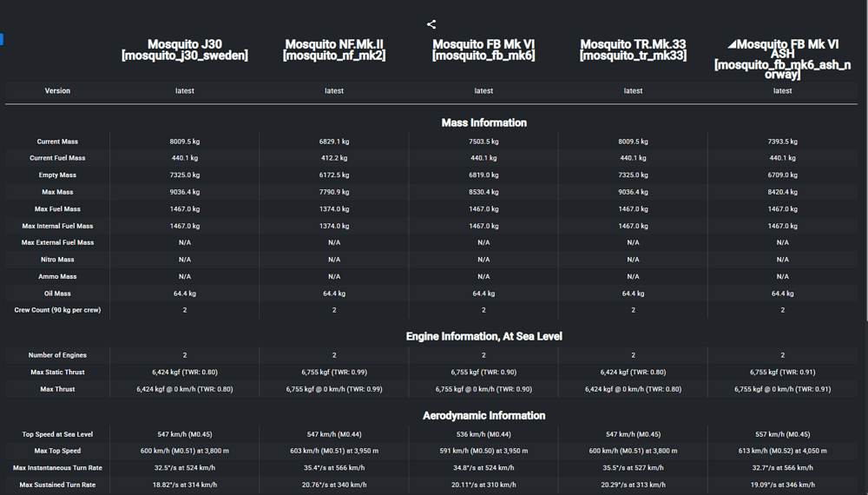Click the Mass Information section heading
The height and width of the screenshot is (495, 868).
pyautogui.click(x=483, y=122)
